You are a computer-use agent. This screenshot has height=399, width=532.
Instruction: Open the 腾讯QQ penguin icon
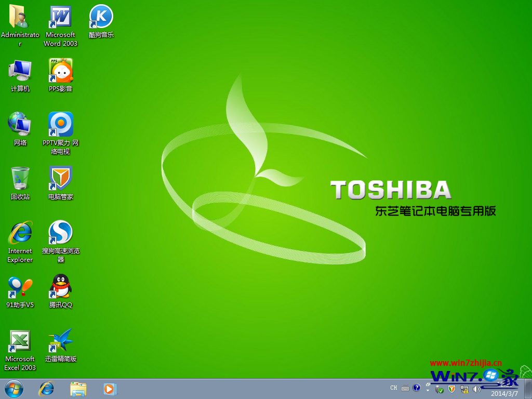pyautogui.click(x=60, y=287)
